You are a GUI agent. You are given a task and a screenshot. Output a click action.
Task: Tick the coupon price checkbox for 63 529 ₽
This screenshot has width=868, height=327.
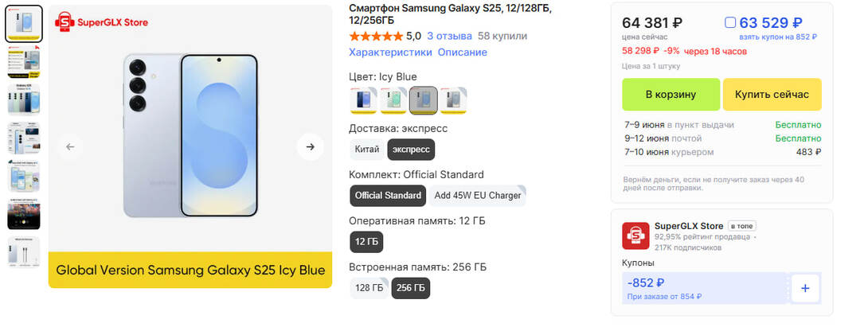pyautogui.click(x=731, y=23)
